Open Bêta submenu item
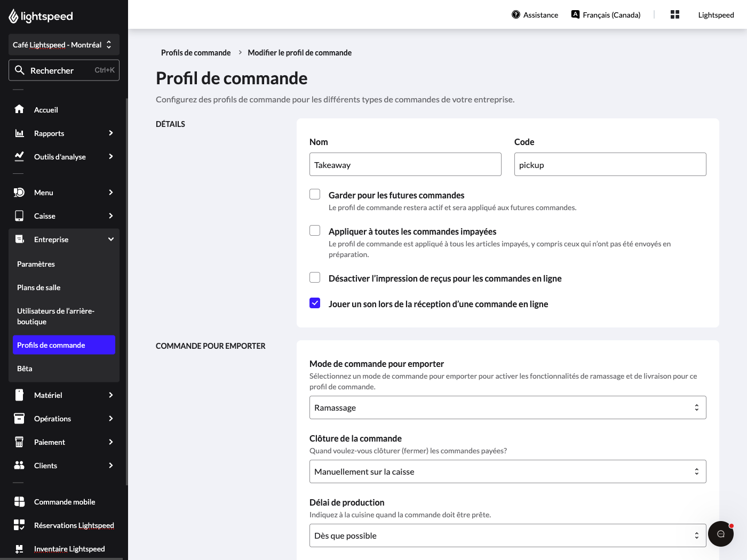This screenshot has height=560, width=747. (64, 369)
